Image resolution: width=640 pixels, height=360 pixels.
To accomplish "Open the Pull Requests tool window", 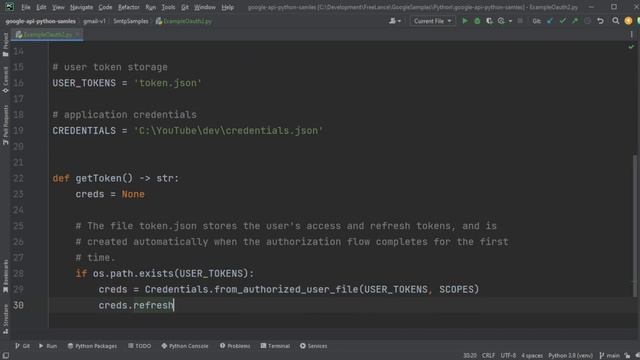I will click(5, 124).
